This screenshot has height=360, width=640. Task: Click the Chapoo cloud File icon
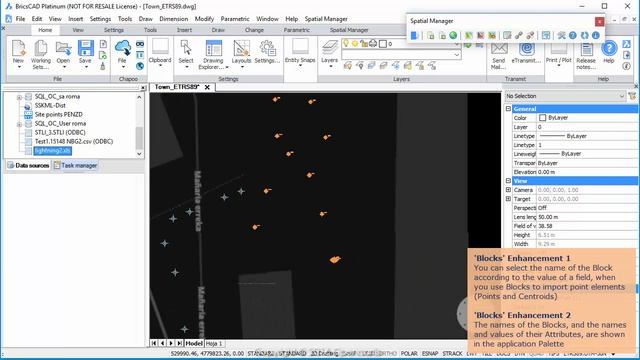coord(122,49)
